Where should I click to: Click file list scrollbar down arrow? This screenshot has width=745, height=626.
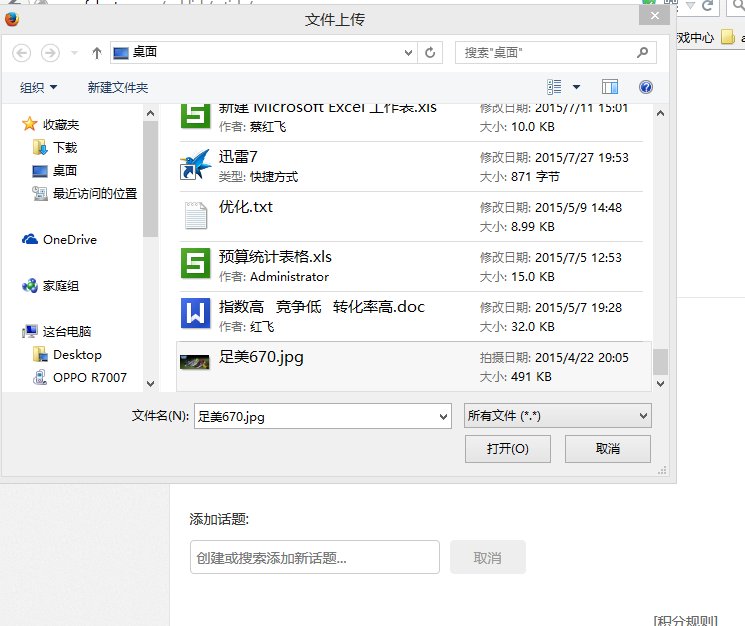tap(660, 383)
